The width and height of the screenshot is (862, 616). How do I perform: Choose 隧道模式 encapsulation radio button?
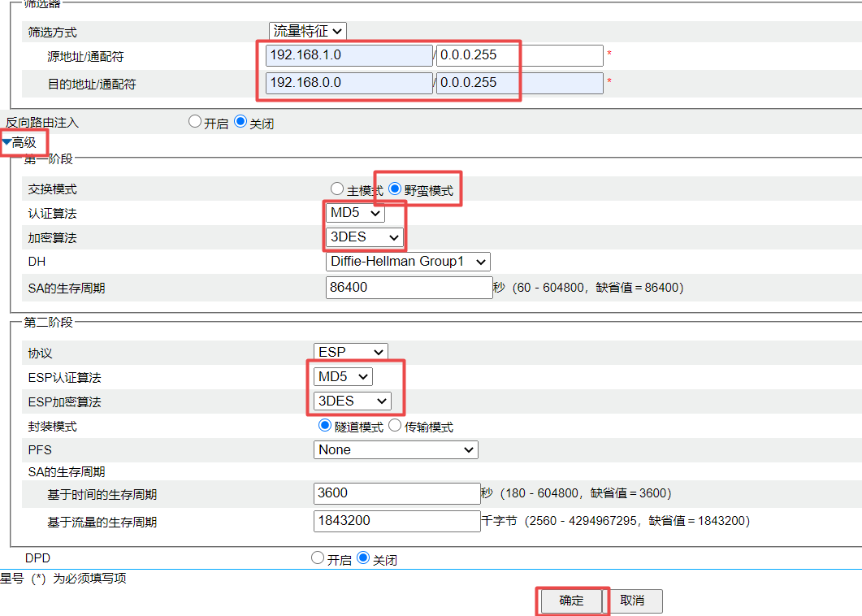click(325, 425)
